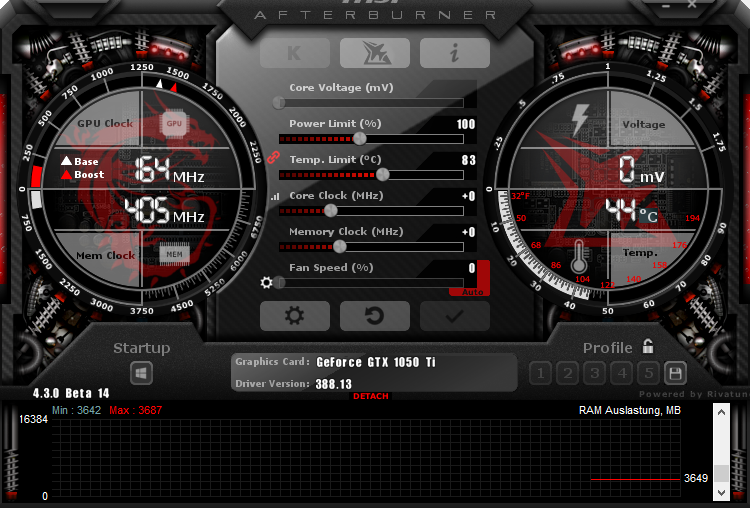Click the thermometer temperature icon
This screenshot has height=508, width=750.
[579, 256]
